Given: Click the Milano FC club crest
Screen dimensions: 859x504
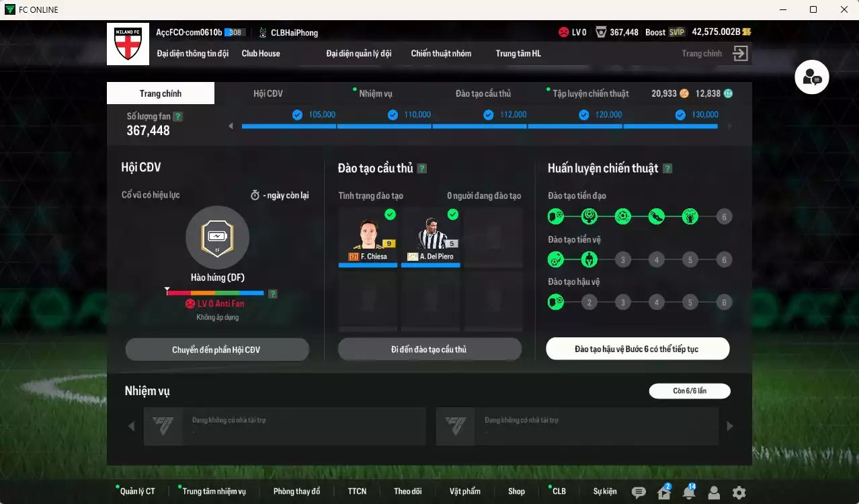Looking at the screenshot, I should tap(127, 44).
